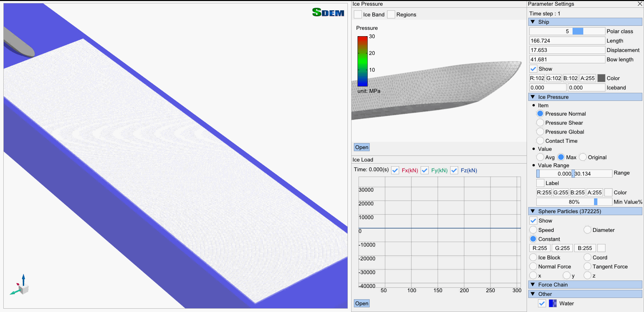Collapse the Ship section
Viewport: 644px width, 312px height.
[x=533, y=22]
